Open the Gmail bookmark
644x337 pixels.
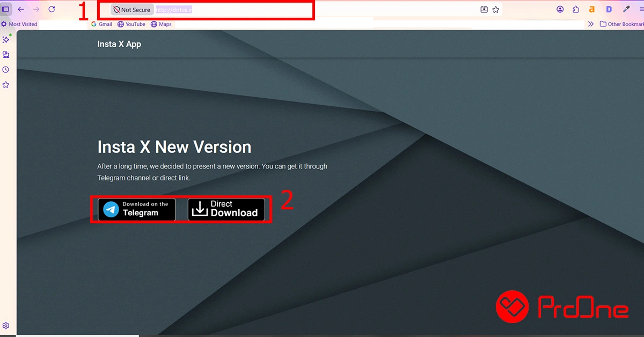(101, 24)
